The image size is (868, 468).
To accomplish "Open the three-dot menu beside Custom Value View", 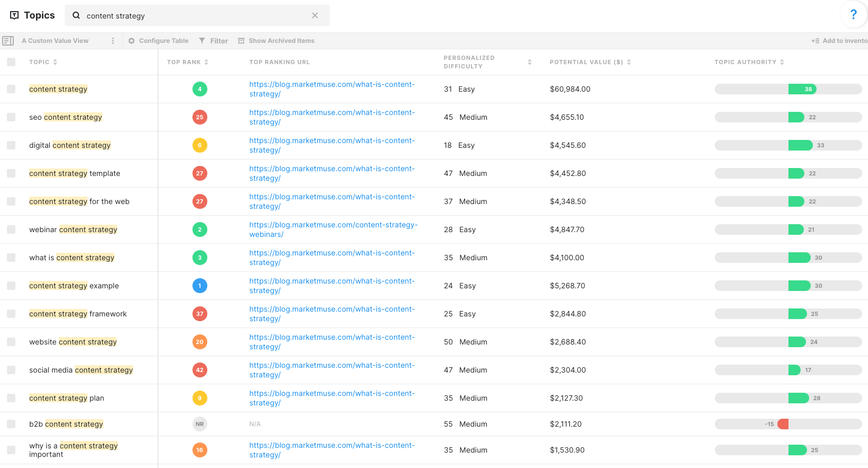I will click(x=113, y=41).
